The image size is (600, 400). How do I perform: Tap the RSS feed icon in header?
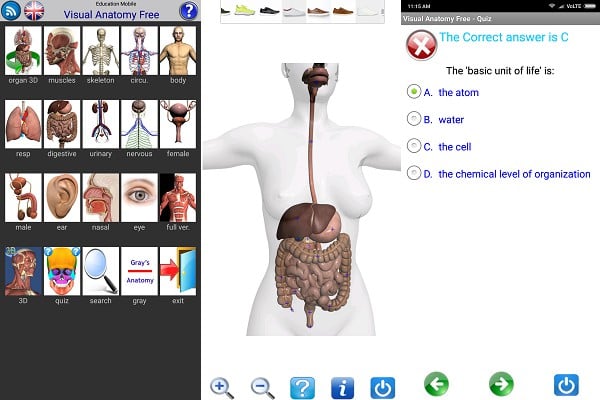coord(11,10)
